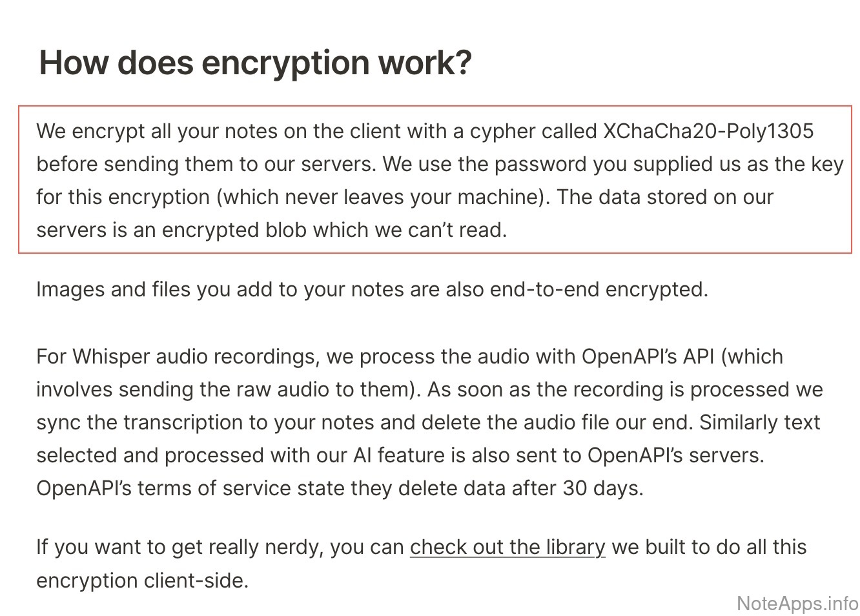The width and height of the screenshot is (860, 616).
Task: Click the "Images and files" paragraph
Action: [372, 289]
